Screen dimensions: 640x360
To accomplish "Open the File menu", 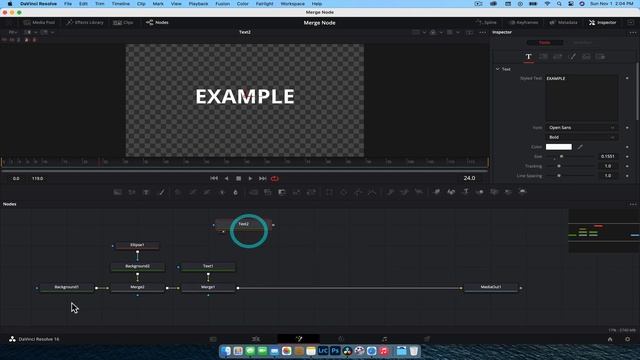I will [68, 4].
